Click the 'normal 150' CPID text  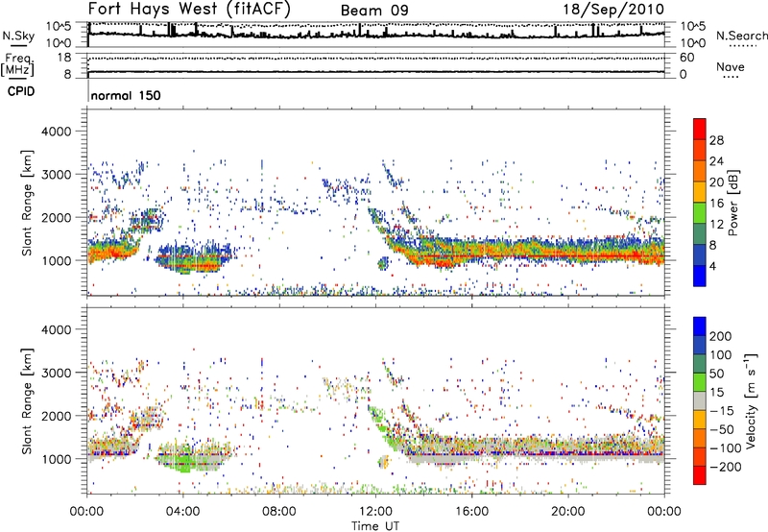click(126, 95)
